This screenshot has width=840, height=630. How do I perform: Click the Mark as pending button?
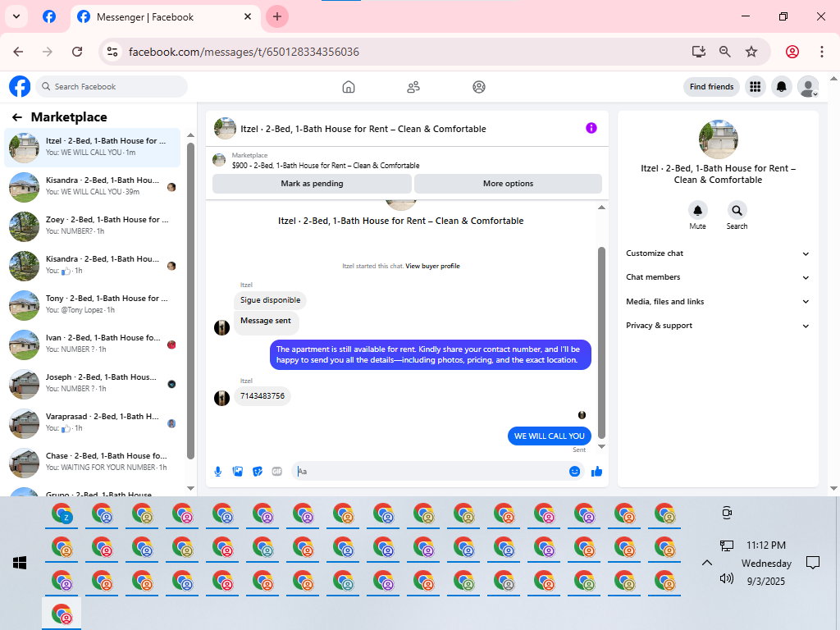click(312, 183)
